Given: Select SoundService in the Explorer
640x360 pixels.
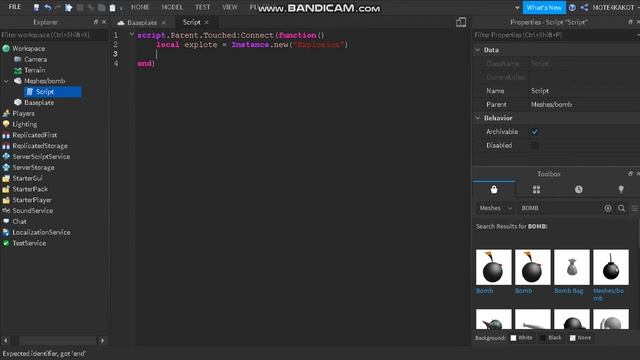Looking at the screenshot, I should coord(32,211).
